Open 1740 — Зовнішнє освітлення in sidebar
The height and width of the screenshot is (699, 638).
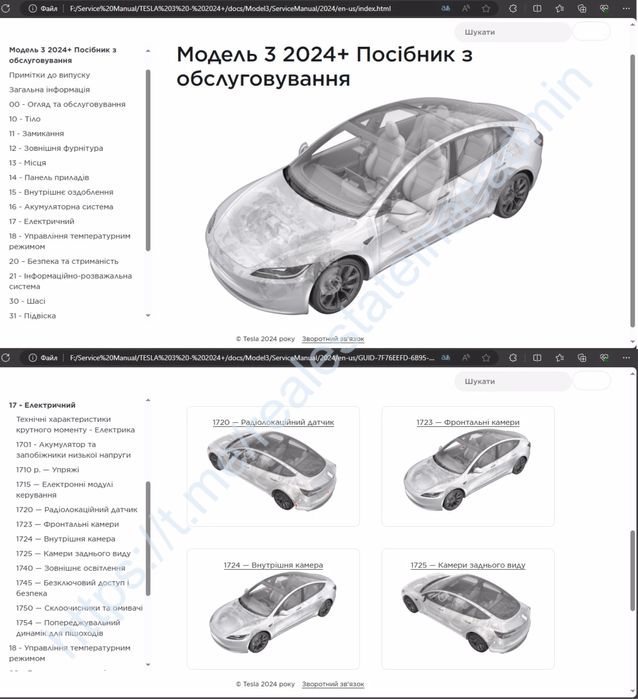click(x=71, y=568)
